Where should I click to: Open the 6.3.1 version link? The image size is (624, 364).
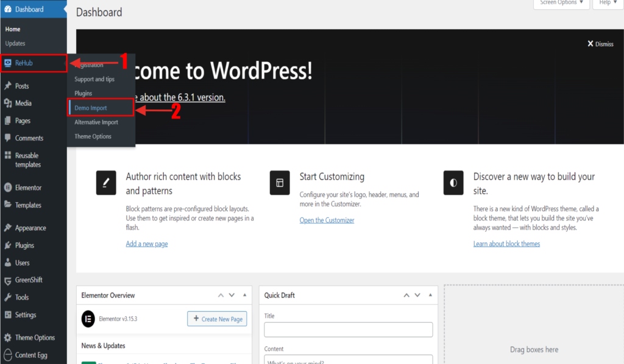point(182,97)
